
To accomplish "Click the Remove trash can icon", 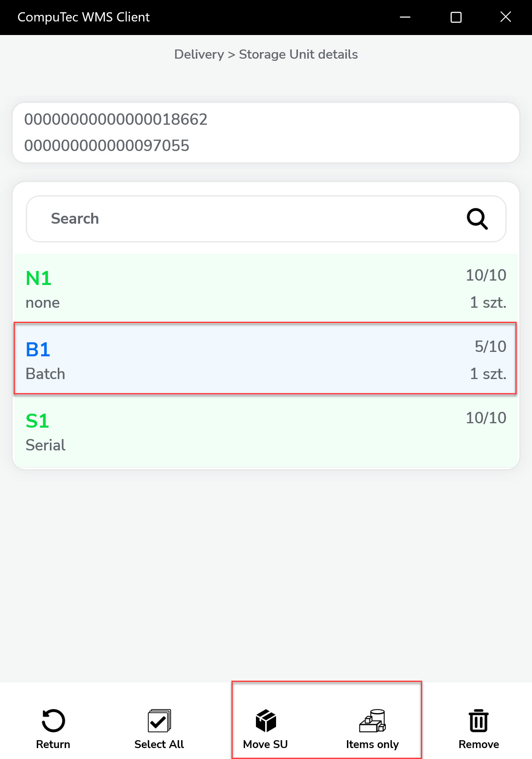I will point(479,720).
